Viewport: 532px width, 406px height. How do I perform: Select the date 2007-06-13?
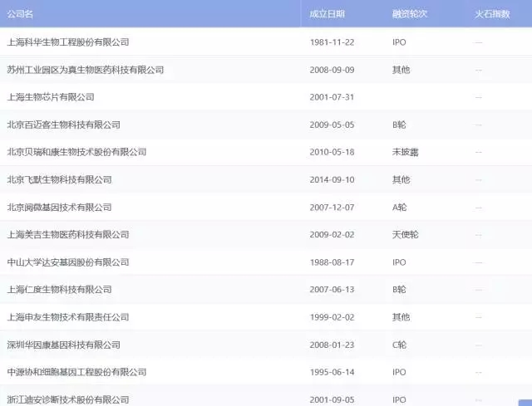point(332,290)
